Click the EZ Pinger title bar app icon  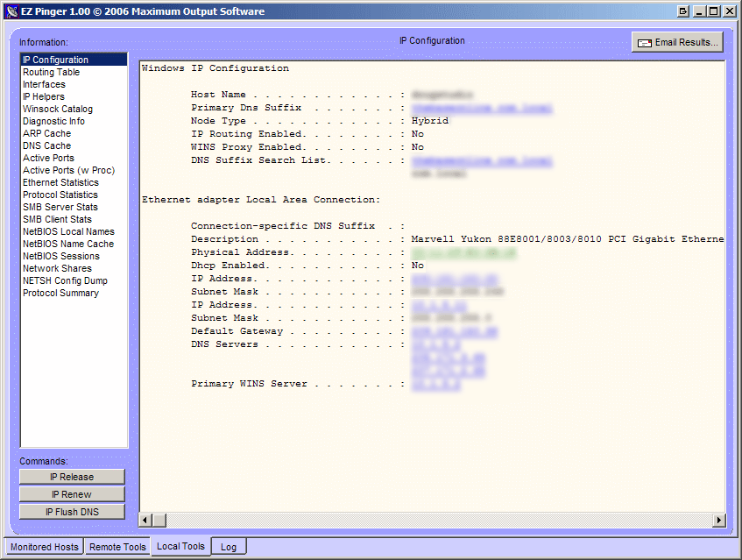tap(12, 11)
